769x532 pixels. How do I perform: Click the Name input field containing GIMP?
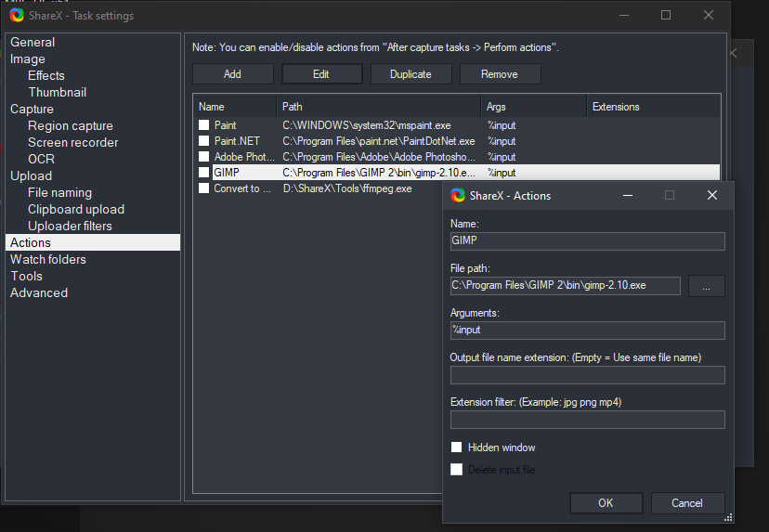588,240
